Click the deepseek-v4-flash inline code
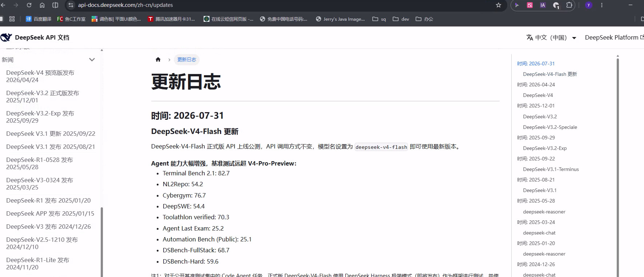 (381, 147)
